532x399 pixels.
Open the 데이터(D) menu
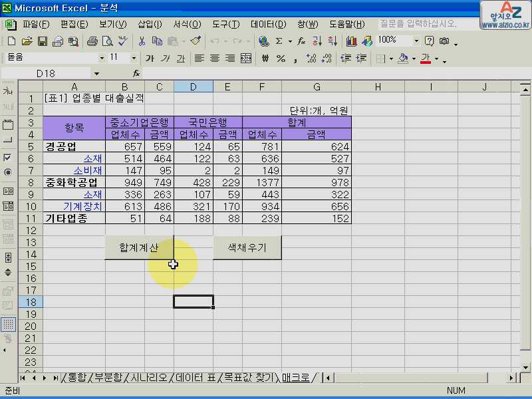269,24
